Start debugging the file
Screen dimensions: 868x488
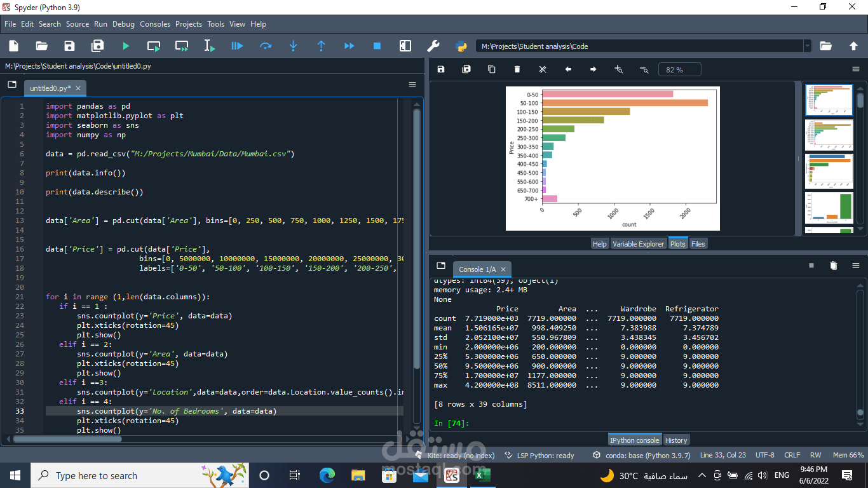237,46
